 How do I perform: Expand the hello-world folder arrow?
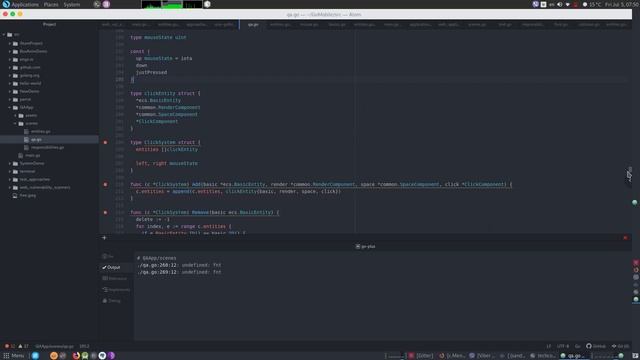coord(10,83)
